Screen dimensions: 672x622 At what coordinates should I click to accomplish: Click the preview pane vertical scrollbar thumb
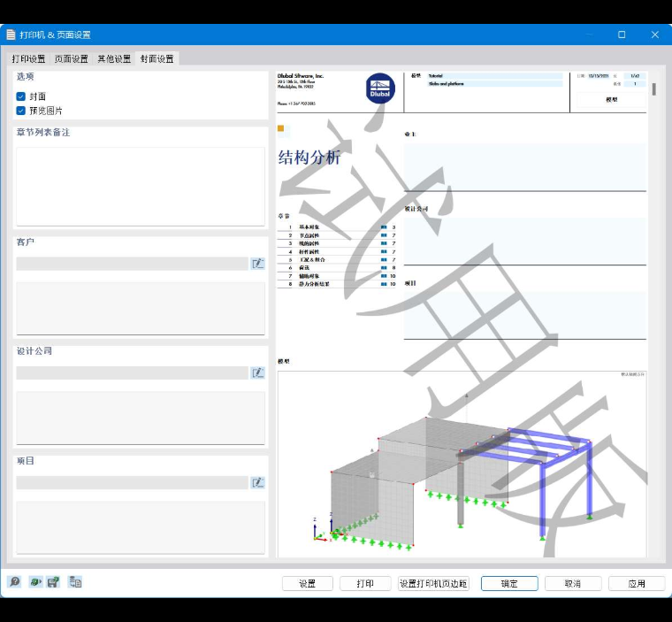(654, 89)
